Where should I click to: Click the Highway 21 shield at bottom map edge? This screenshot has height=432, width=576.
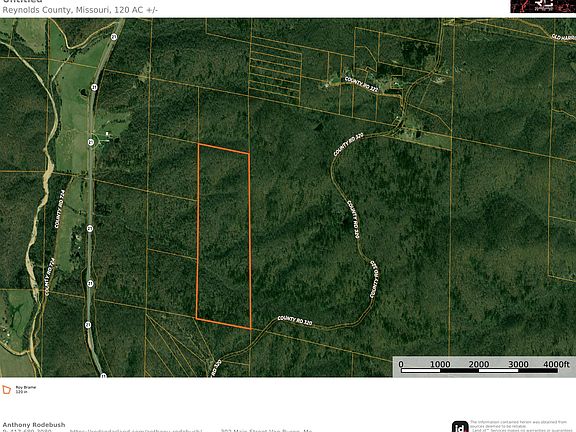pos(104,375)
